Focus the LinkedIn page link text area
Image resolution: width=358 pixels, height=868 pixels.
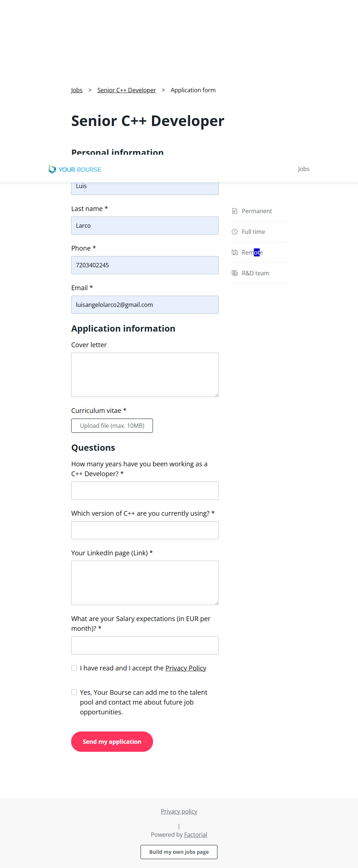pyautogui.click(x=145, y=583)
